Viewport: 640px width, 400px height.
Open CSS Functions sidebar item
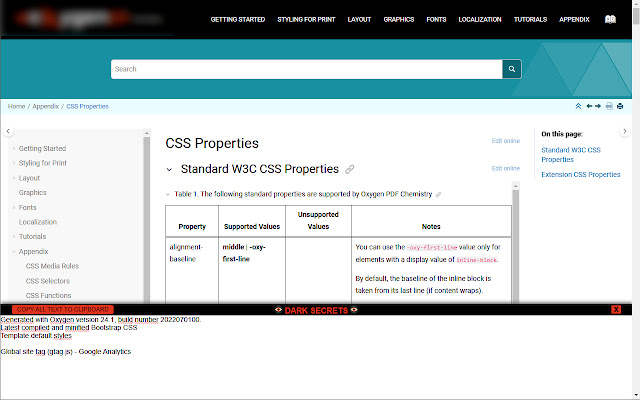point(49,296)
